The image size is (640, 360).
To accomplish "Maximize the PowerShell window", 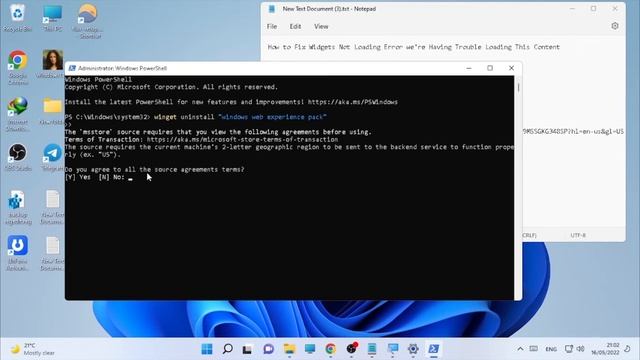I will (x=490, y=68).
